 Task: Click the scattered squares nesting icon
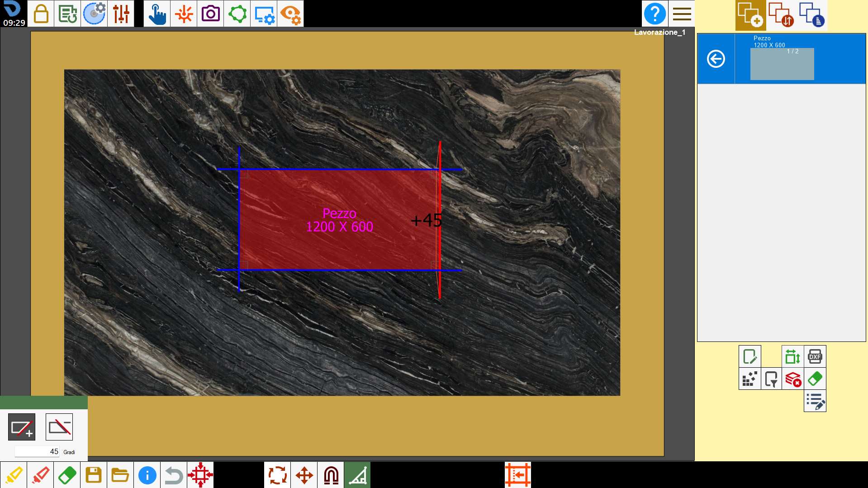[x=749, y=379]
